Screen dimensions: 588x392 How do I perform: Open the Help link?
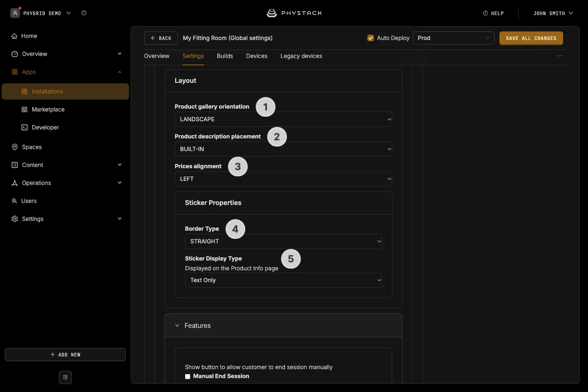493,13
